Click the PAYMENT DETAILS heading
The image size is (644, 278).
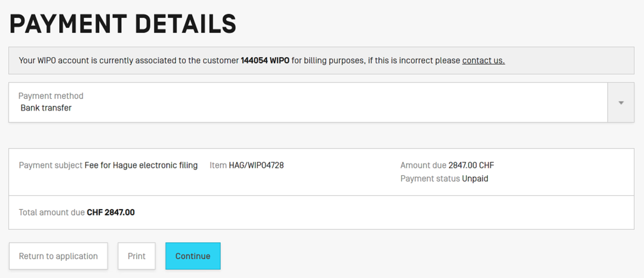click(x=123, y=24)
